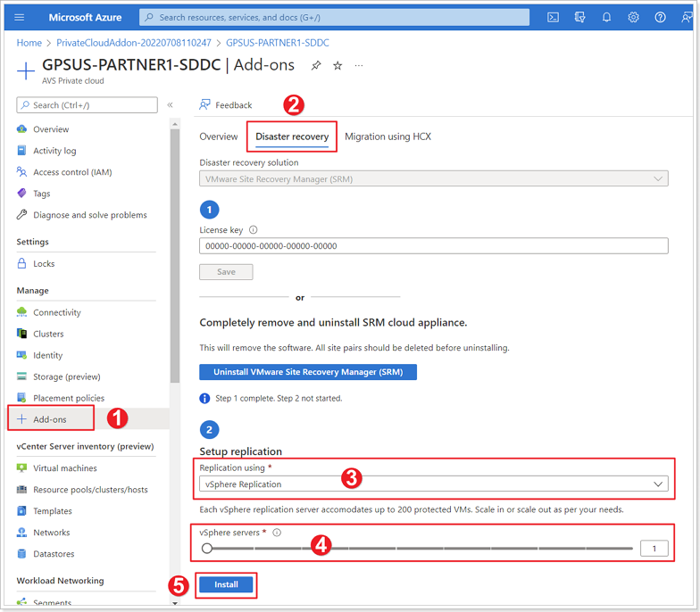Click the sidebar Search (Ctrl+/) box

[87, 105]
